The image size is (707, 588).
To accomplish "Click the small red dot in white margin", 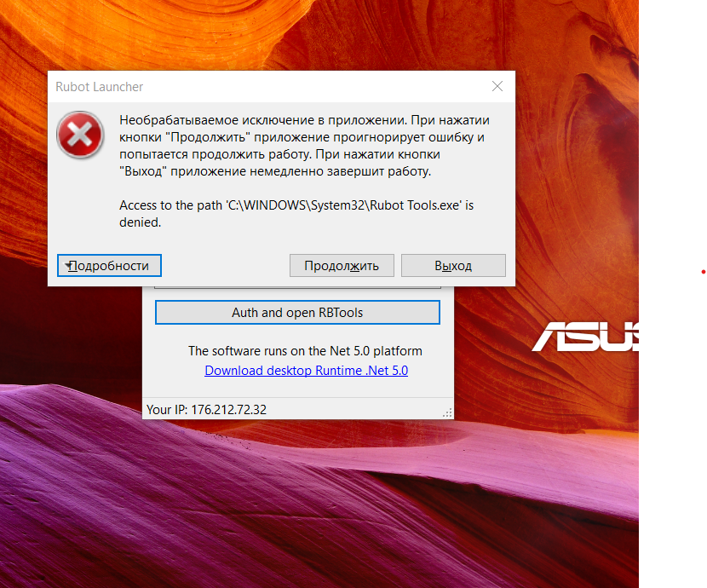I will tap(703, 272).
